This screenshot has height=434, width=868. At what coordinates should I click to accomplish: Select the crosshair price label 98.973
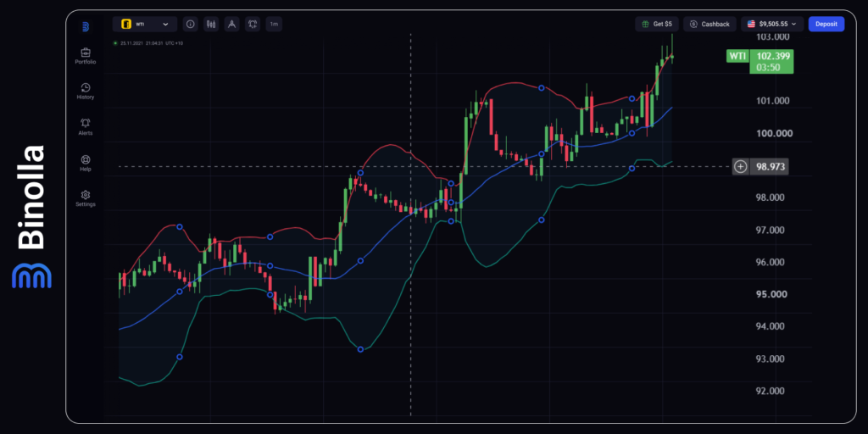(770, 166)
